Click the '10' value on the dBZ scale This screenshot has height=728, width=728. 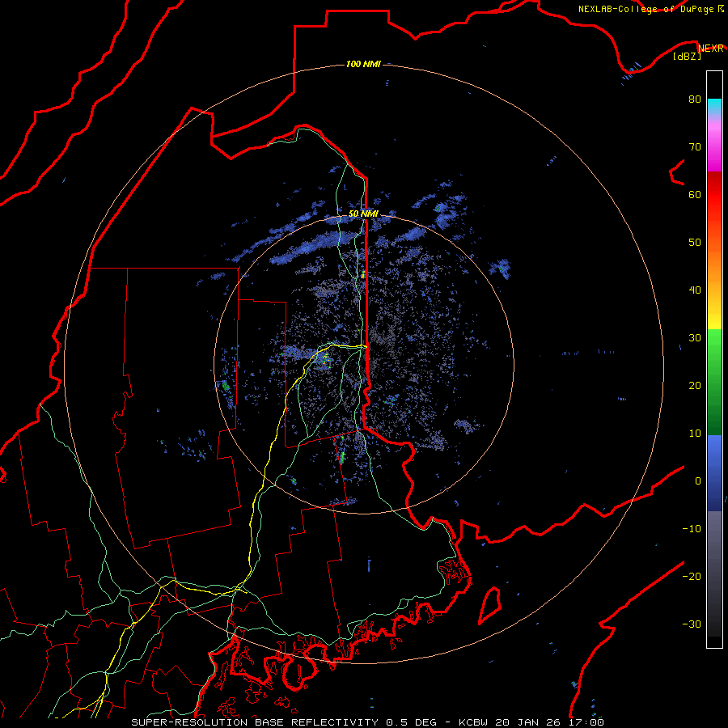click(695, 434)
